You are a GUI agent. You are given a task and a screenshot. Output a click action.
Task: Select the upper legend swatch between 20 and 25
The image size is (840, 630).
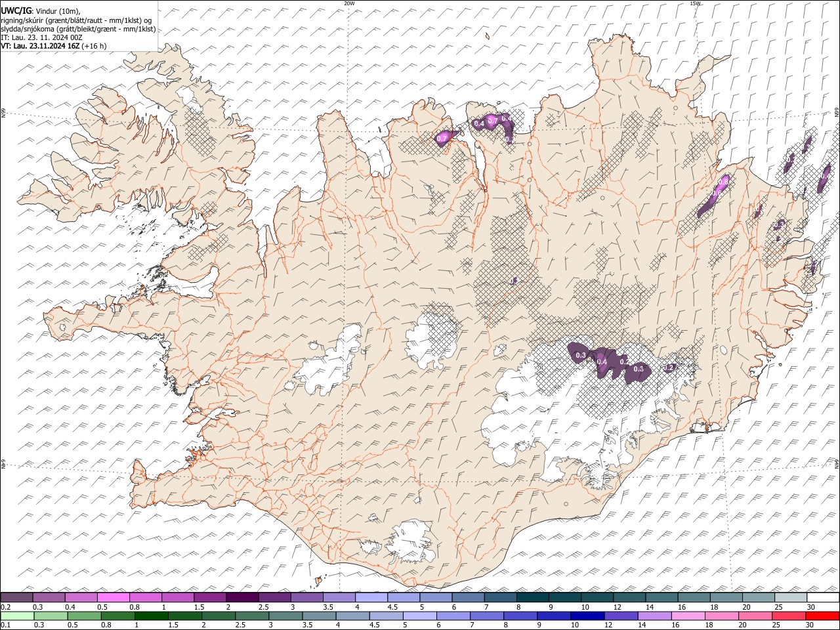point(758,597)
